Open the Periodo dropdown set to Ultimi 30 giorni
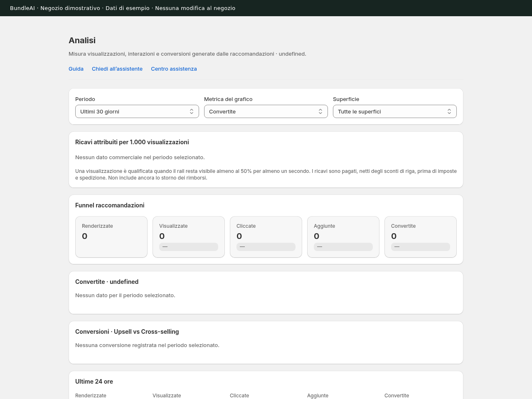The image size is (532, 399). pos(137,111)
